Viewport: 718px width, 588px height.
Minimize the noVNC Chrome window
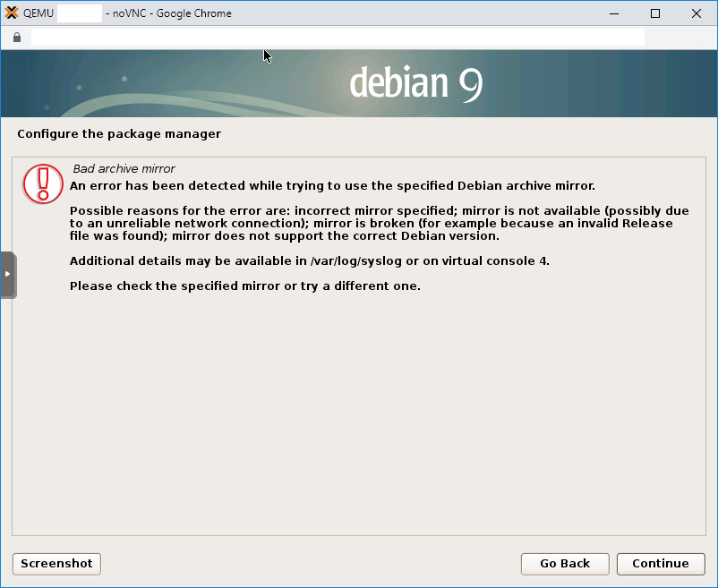[614, 13]
